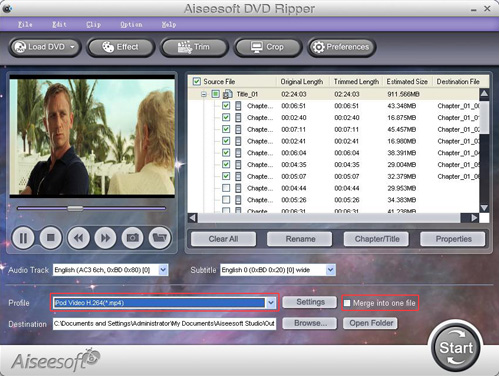The width and height of the screenshot is (500, 376).
Task: Click the file list scroll down arrow
Action: 484,208
